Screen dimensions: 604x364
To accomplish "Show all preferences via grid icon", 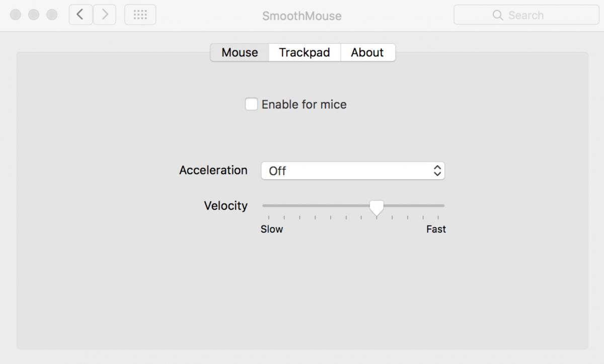I will tap(140, 15).
